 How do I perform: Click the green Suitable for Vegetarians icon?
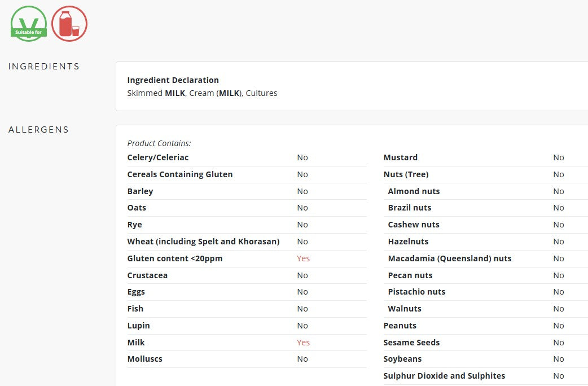coord(28,24)
